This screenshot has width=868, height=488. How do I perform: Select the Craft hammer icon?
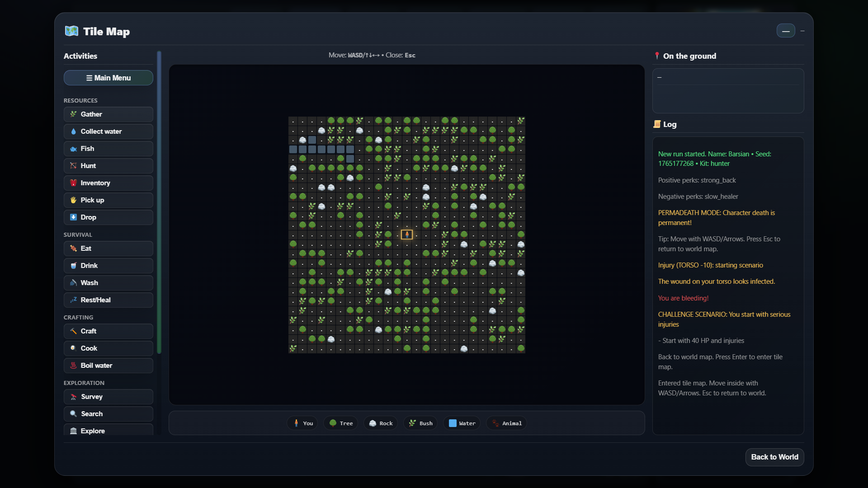[74, 331]
